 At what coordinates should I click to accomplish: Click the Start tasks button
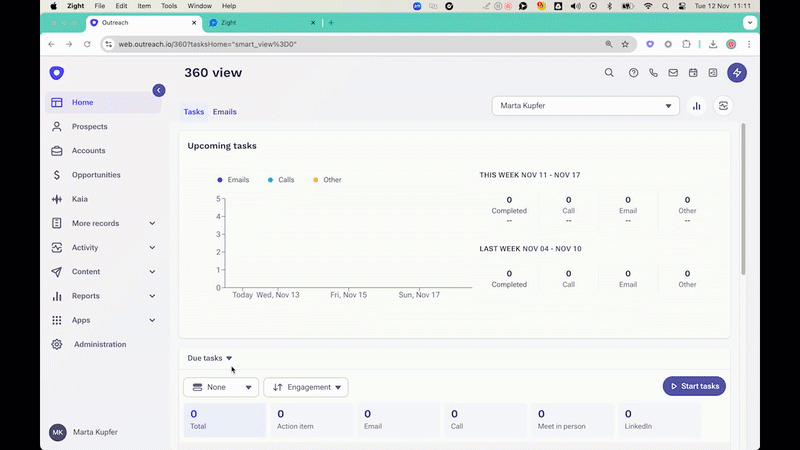tap(694, 386)
